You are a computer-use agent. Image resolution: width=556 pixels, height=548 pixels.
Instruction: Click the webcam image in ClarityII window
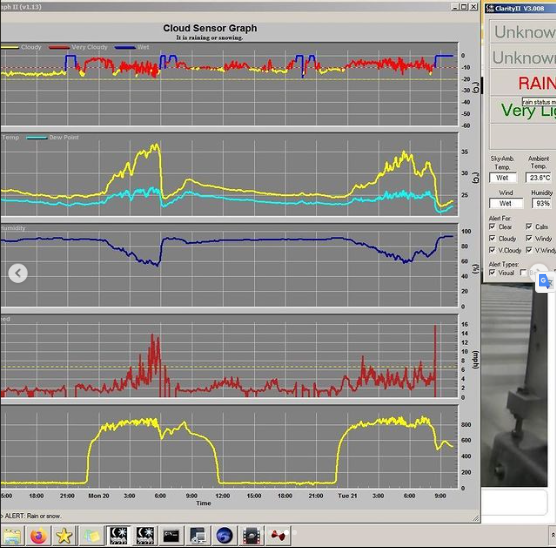coord(514,385)
